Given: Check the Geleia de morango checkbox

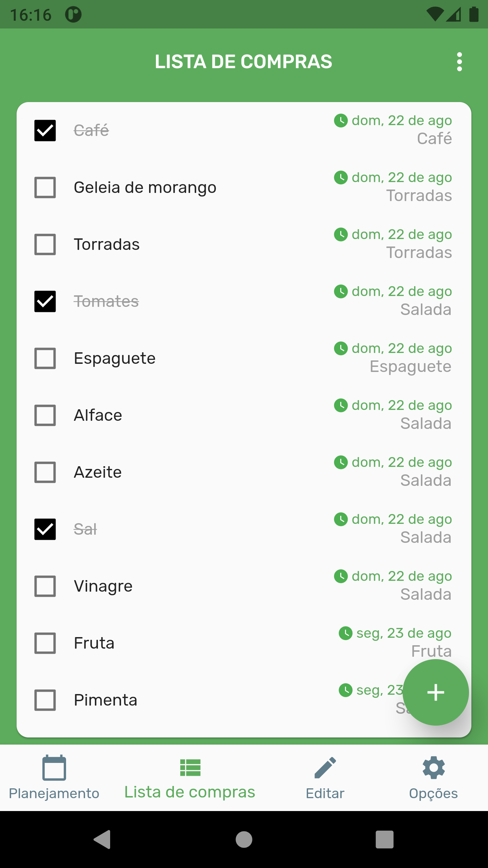Looking at the screenshot, I should (45, 188).
